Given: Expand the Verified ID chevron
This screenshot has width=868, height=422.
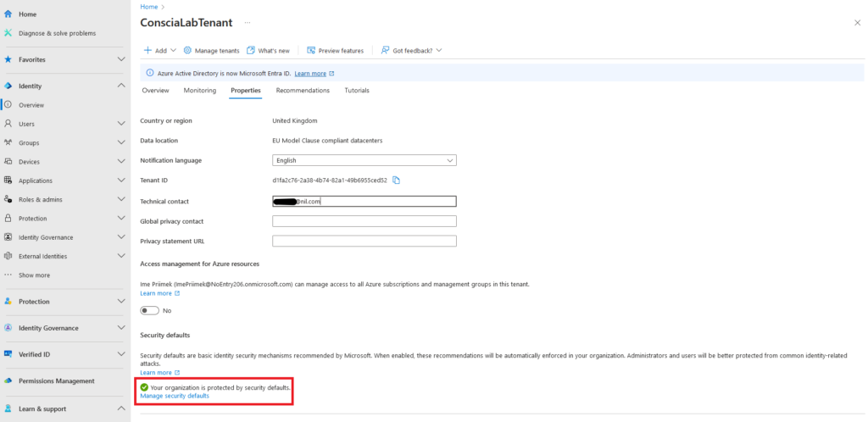Looking at the screenshot, I should 121,354.
